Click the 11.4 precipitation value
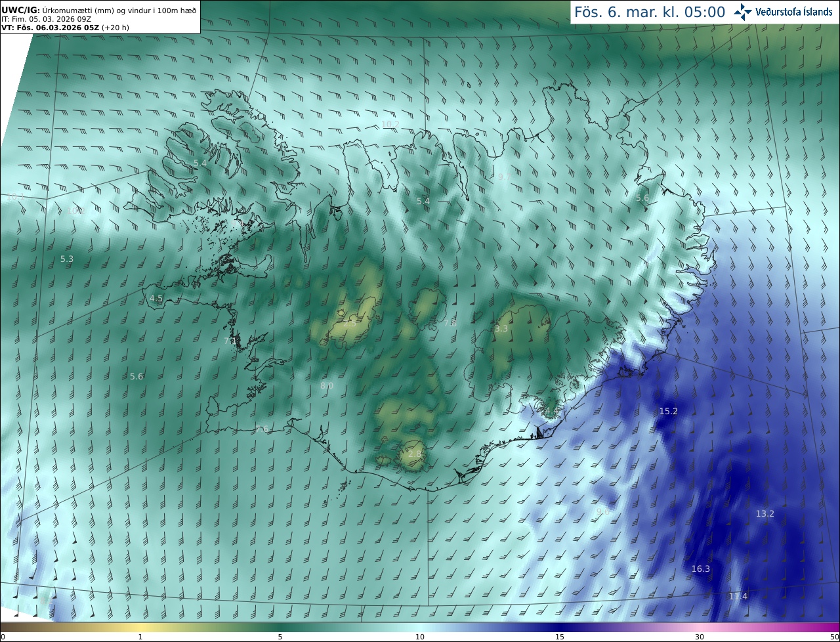Image resolution: width=840 pixels, height=642 pixels. [x=738, y=596]
